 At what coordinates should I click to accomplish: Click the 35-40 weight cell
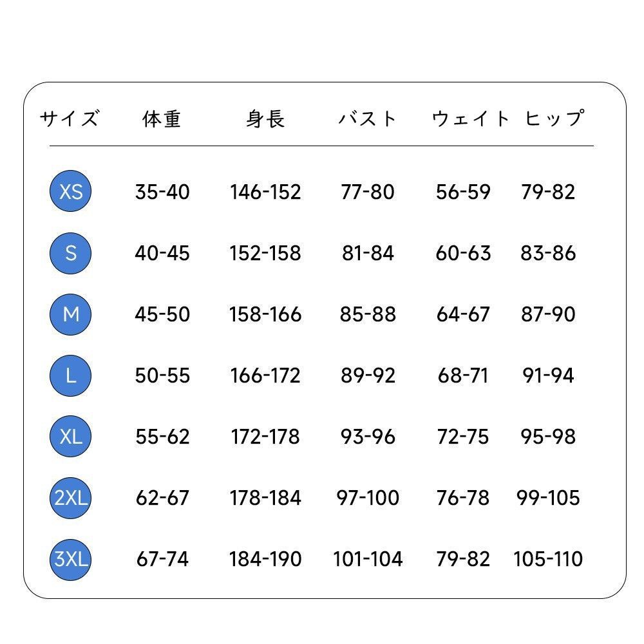pos(162,192)
